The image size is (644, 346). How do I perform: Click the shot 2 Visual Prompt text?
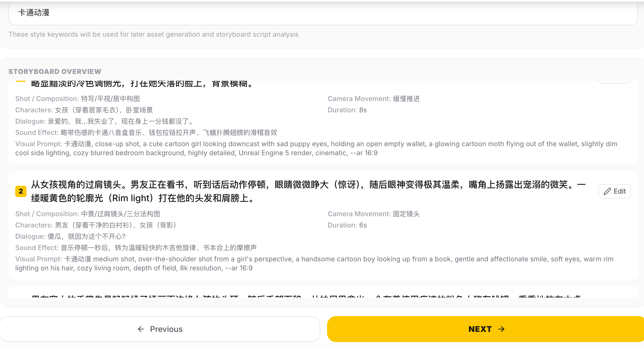(314, 264)
